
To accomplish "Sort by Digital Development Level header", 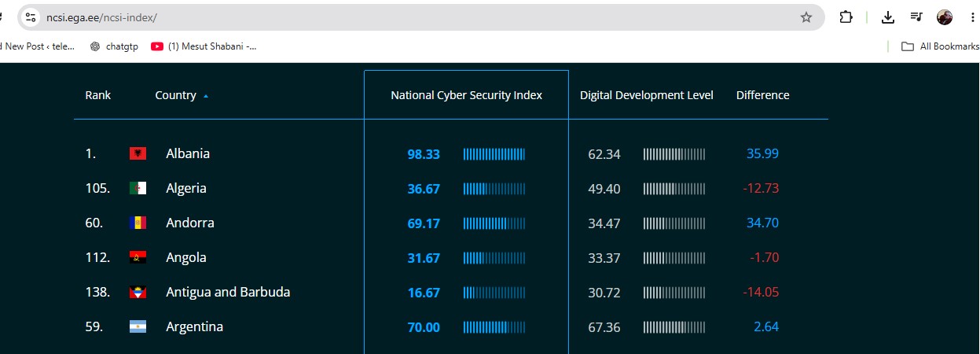I will pyautogui.click(x=647, y=95).
